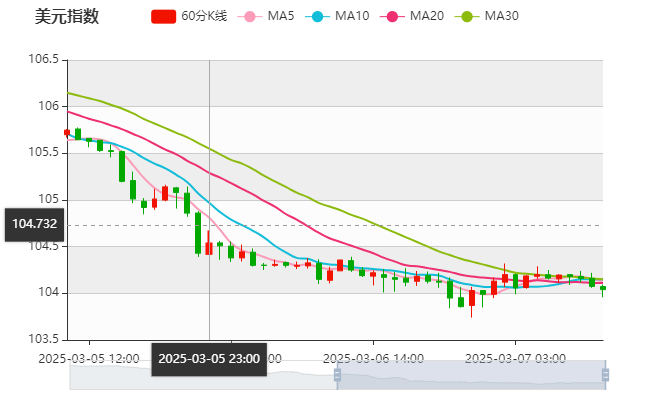The width and height of the screenshot is (670, 400).
Task: Click the 106.5 y-axis tick label
Action: [42, 60]
